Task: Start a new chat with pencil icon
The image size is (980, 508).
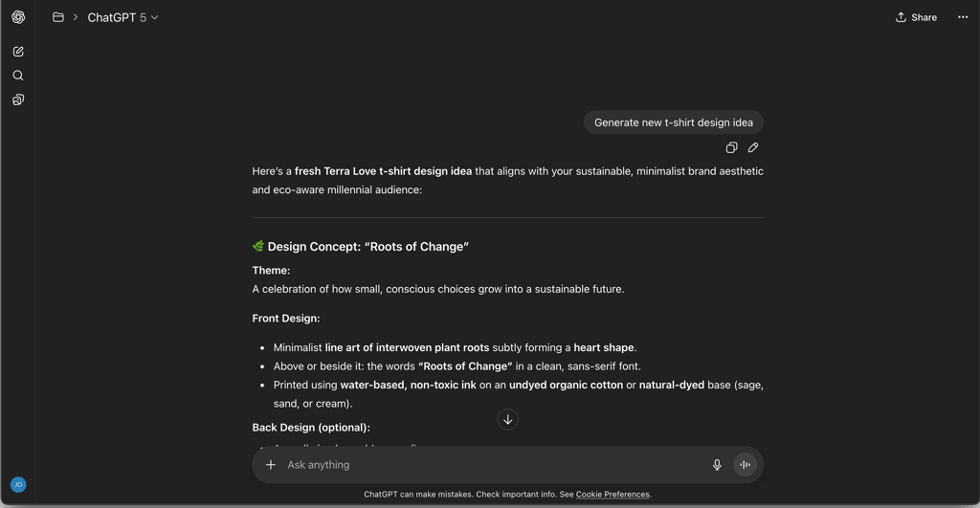Action: 18,52
